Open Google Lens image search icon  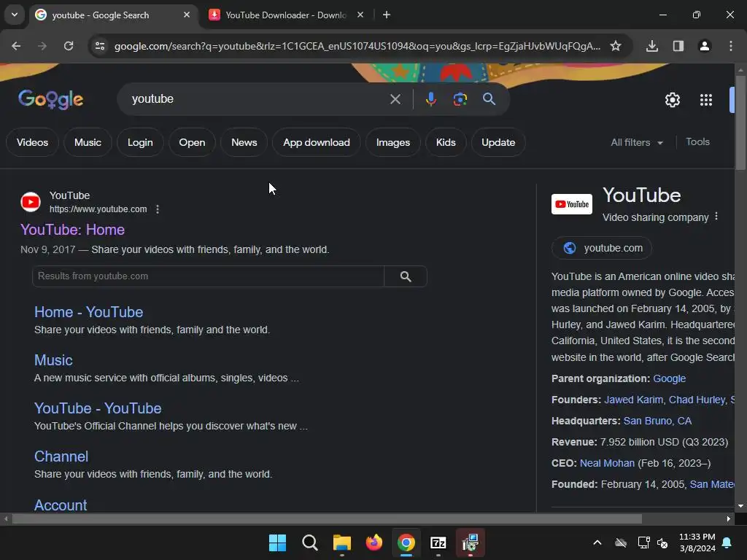pos(460,99)
